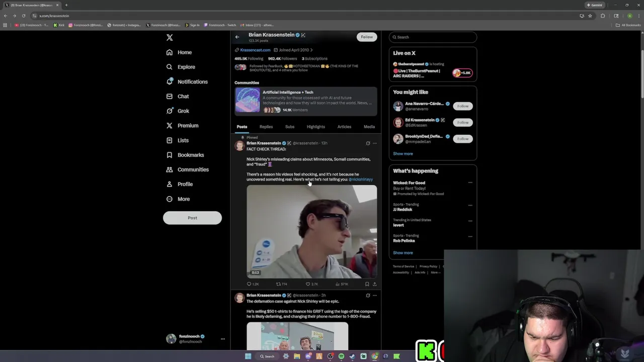Open the Gemini button in Chrome
The image size is (644, 362).
[x=594, y=5]
